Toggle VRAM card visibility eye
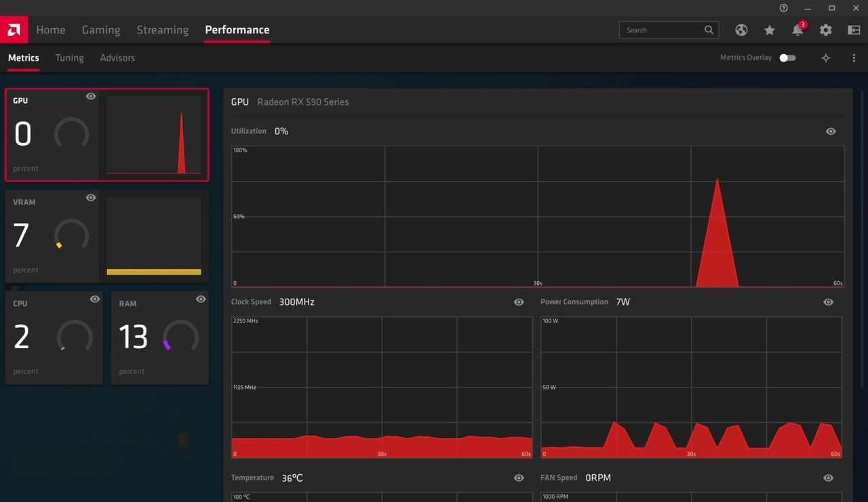 point(91,198)
